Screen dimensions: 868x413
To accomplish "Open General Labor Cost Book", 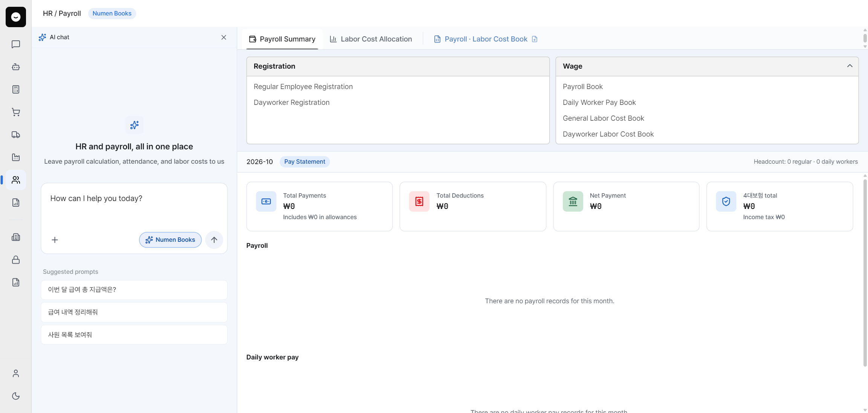I will 604,118.
